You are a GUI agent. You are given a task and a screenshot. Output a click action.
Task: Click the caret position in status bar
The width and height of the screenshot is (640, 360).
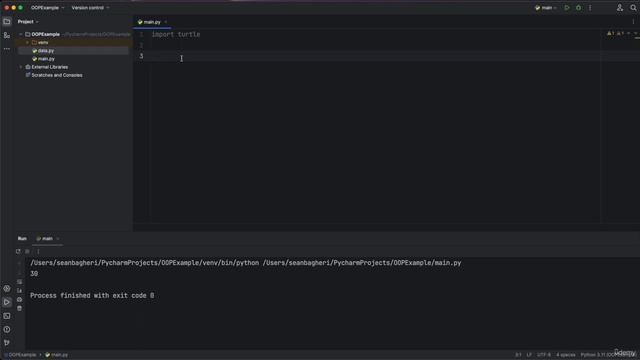[518, 355]
